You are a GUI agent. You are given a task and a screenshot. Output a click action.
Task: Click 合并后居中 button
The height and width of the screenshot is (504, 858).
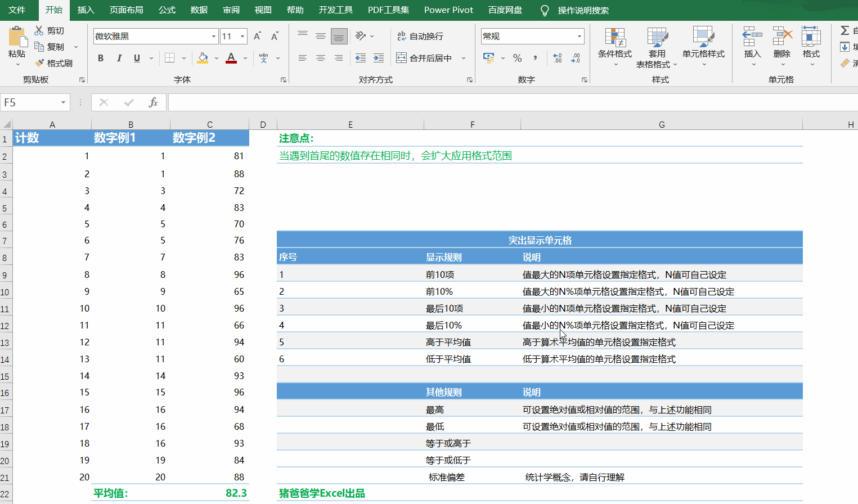425,58
